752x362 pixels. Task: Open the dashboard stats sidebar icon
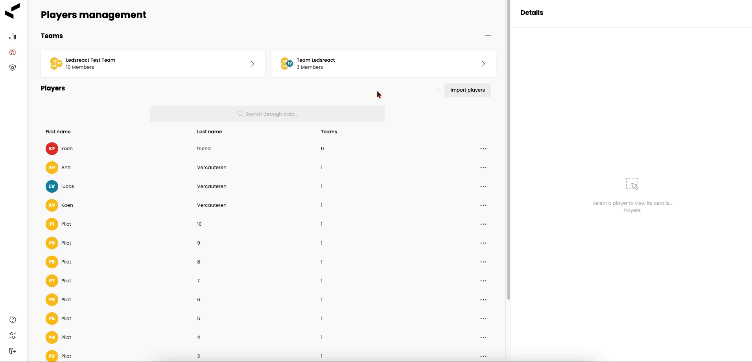click(x=13, y=36)
